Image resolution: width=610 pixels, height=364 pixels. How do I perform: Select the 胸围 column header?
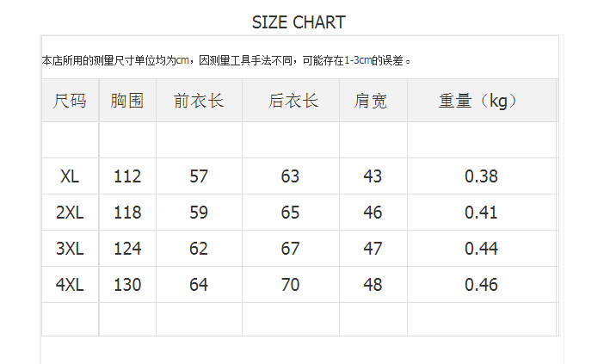pos(127,101)
